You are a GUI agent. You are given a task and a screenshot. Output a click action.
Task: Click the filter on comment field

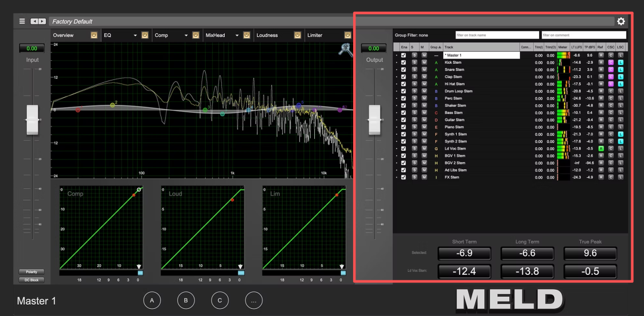[x=584, y=35]
